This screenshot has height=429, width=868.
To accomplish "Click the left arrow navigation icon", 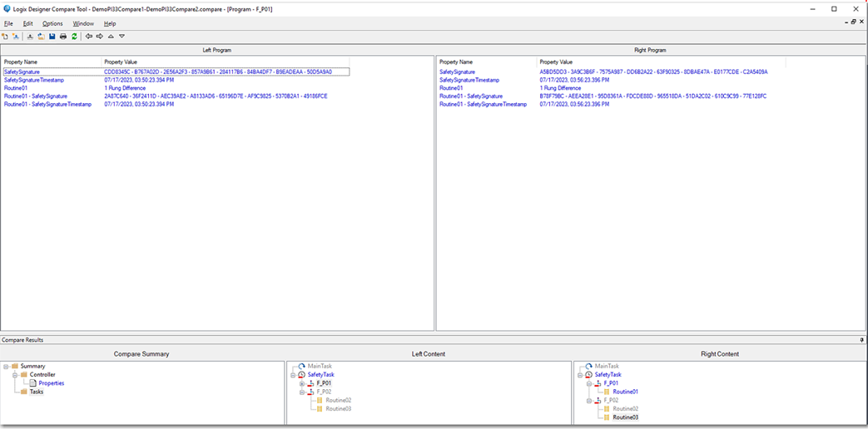I will coord(89,37).
